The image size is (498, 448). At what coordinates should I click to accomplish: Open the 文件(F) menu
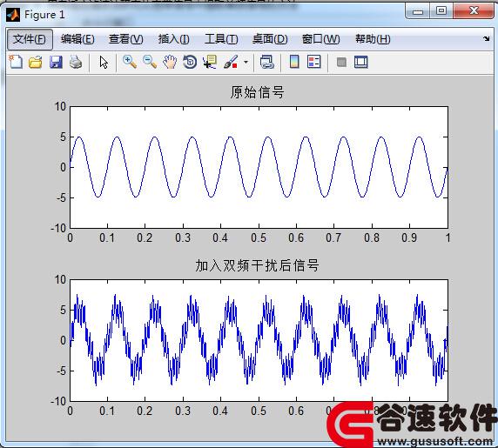(30, 39)
